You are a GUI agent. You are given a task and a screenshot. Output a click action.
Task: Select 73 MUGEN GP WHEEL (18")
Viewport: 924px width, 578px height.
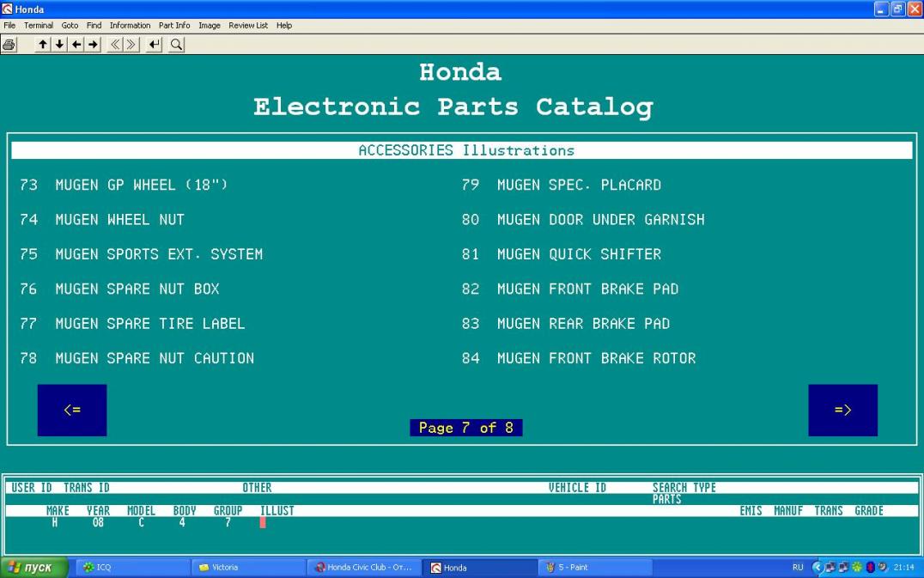123,185
